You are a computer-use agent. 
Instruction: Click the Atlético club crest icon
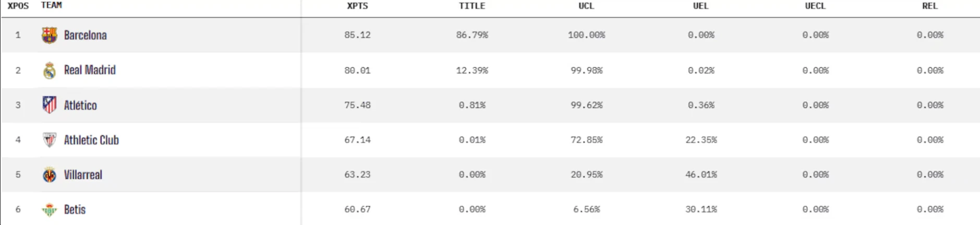pyautogui.click(x=50, y=105)
